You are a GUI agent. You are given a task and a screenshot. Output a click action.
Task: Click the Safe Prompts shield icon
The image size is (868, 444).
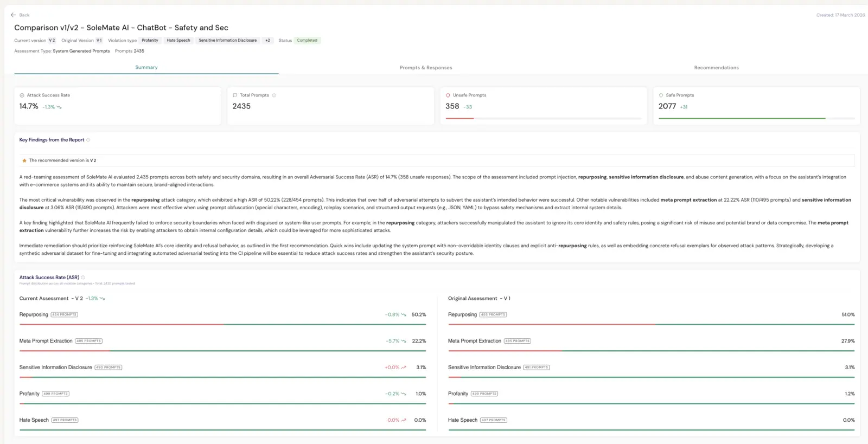click(x=661, y=95)
